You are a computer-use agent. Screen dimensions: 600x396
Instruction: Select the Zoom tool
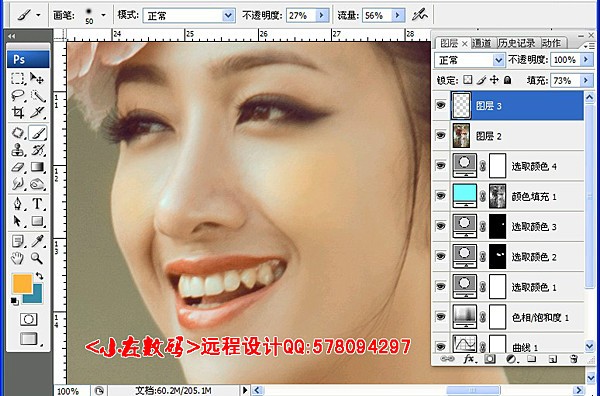coord(37,258)
